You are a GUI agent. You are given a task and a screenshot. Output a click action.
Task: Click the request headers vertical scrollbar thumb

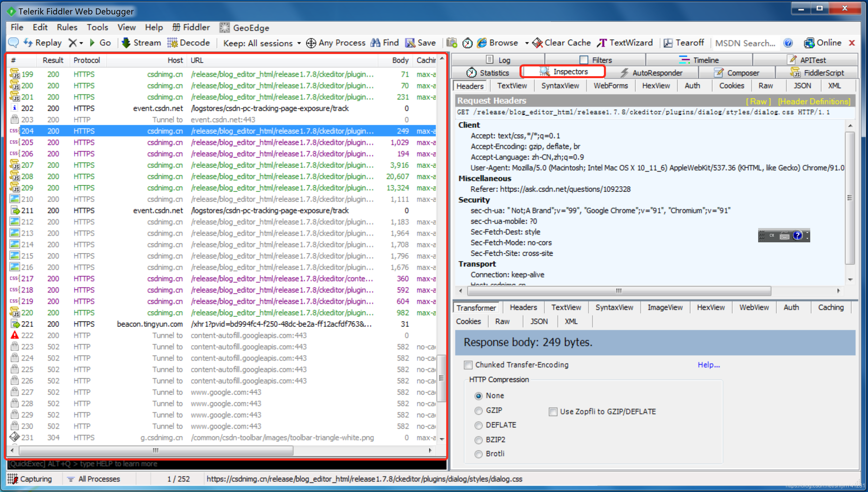[850, 198]
